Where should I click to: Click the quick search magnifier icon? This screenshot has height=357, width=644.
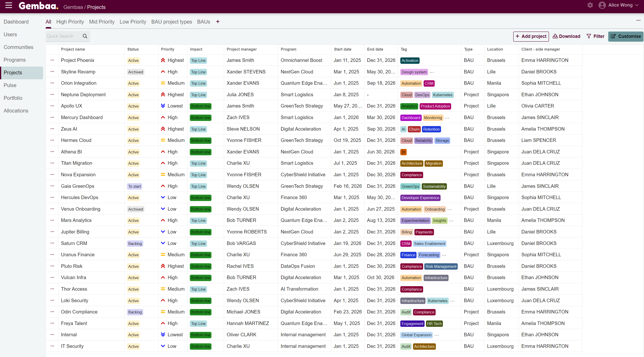click(x=85, y=36)
